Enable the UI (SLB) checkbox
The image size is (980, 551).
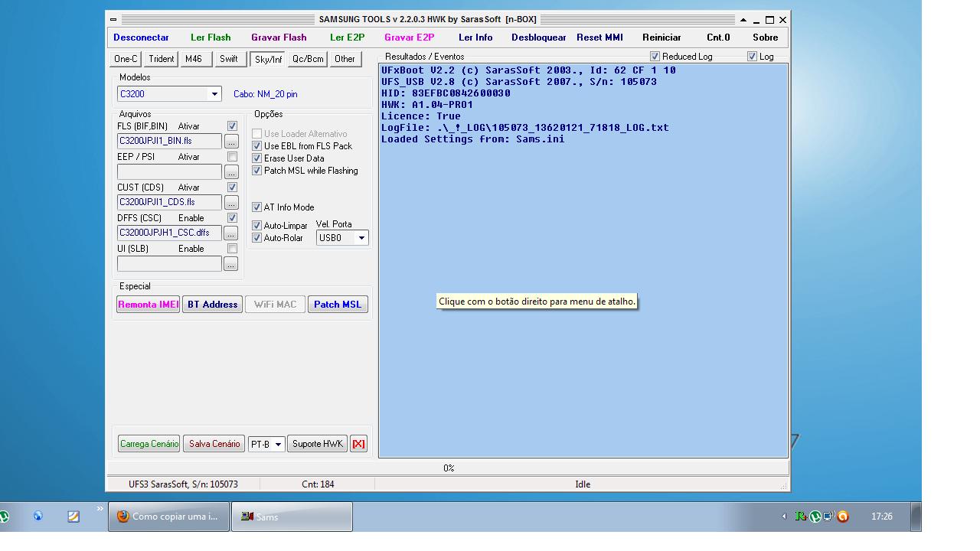pyautogui.click(x=232, y=249)
